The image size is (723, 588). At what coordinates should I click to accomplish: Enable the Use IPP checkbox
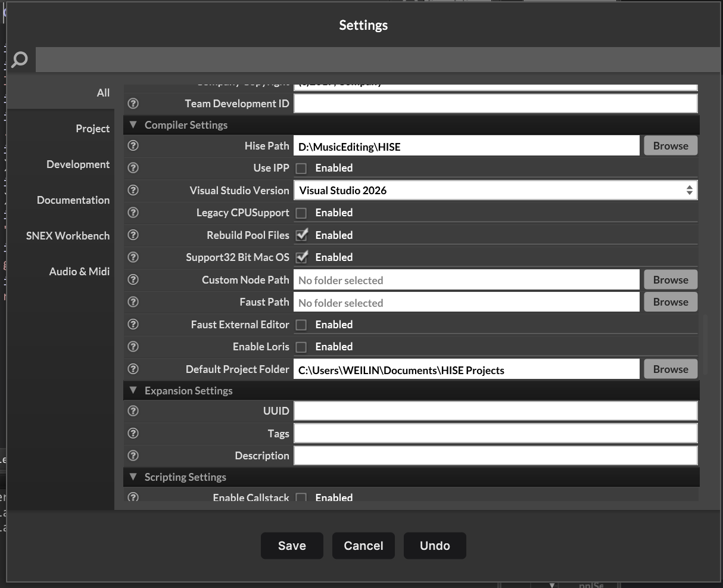tap(301, 169)
